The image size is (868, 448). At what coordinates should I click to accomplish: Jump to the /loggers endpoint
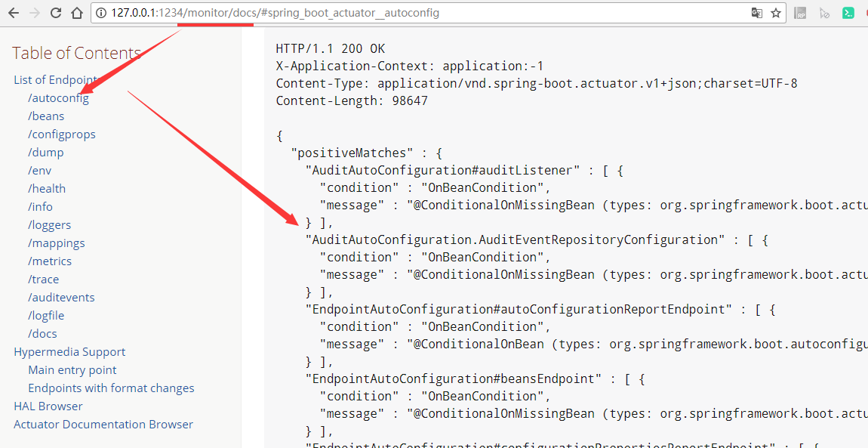pos(49,225)
